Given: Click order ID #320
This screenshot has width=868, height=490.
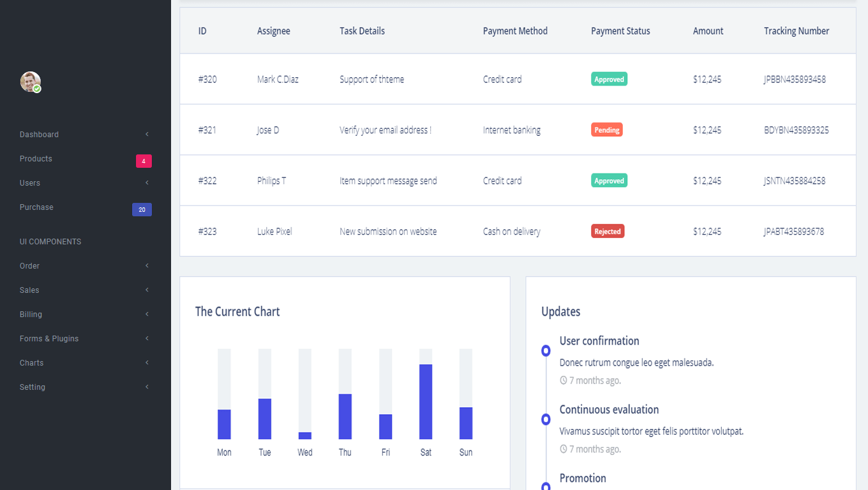Looking at the screenshot, I should [x=207, y=79].
